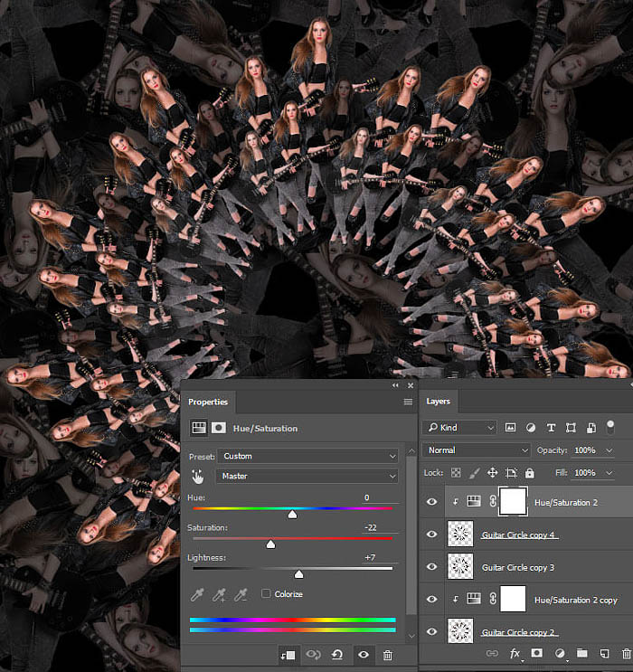Click the Fill 100% field

point(585,473)
